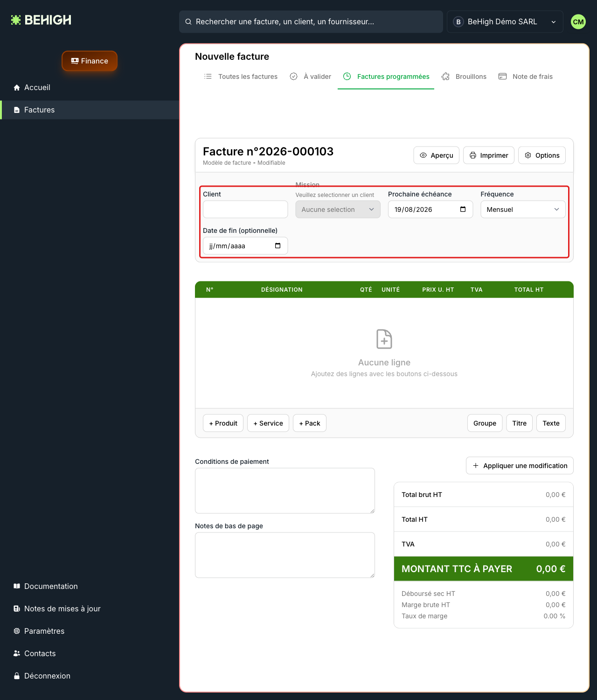Click the printer icon on Imprimer

473,155
